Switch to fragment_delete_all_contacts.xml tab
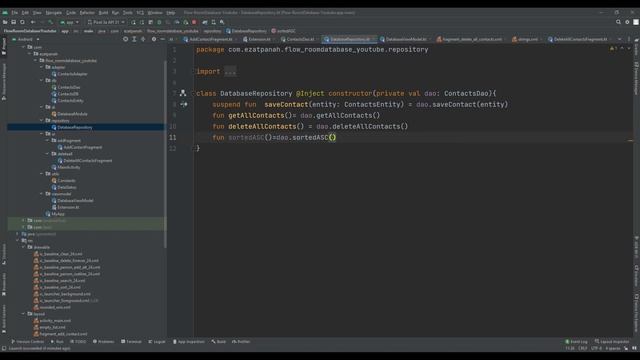 click(471, 39)
